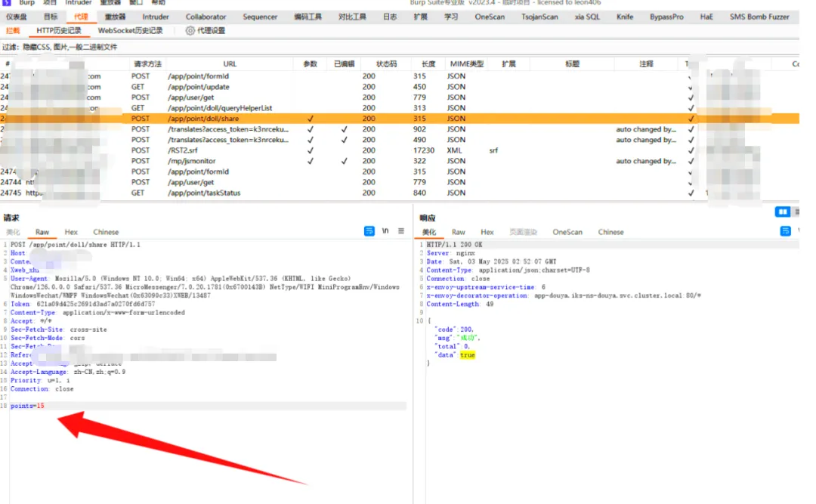Select the HTTP历史记录 sub-tab
This screenshot has width=816, height=504.
tap(59, 31)
